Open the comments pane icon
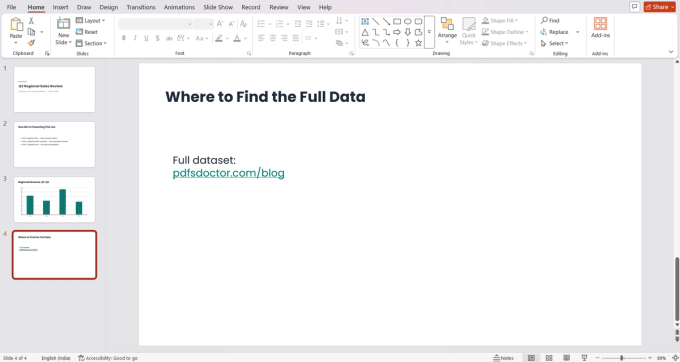The width and height of the screenshot is (680, 362). tap(634, 7)
